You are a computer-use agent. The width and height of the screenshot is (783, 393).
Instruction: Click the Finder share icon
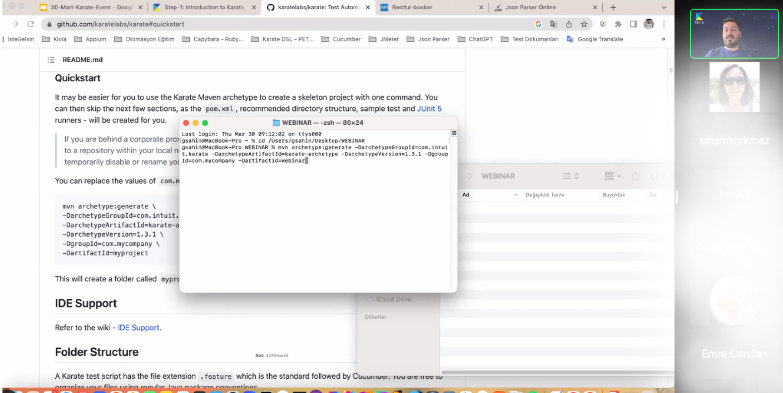(x=635, y=176)
